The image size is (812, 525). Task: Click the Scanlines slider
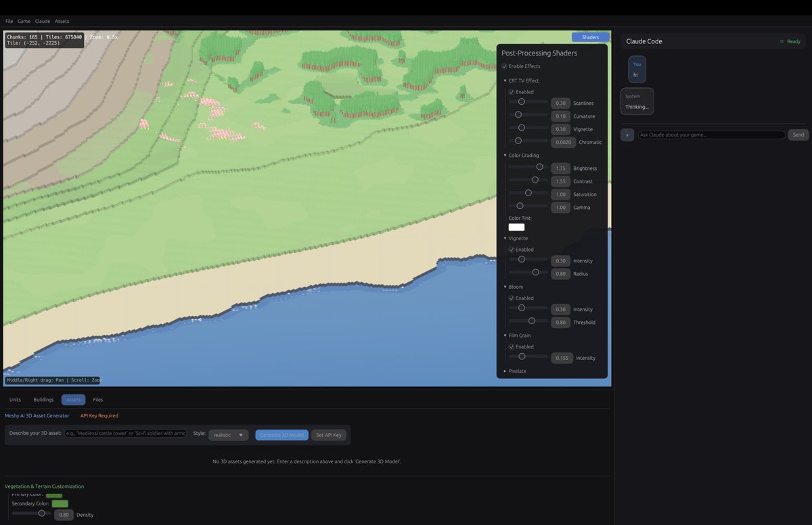(x=528, y=101)
